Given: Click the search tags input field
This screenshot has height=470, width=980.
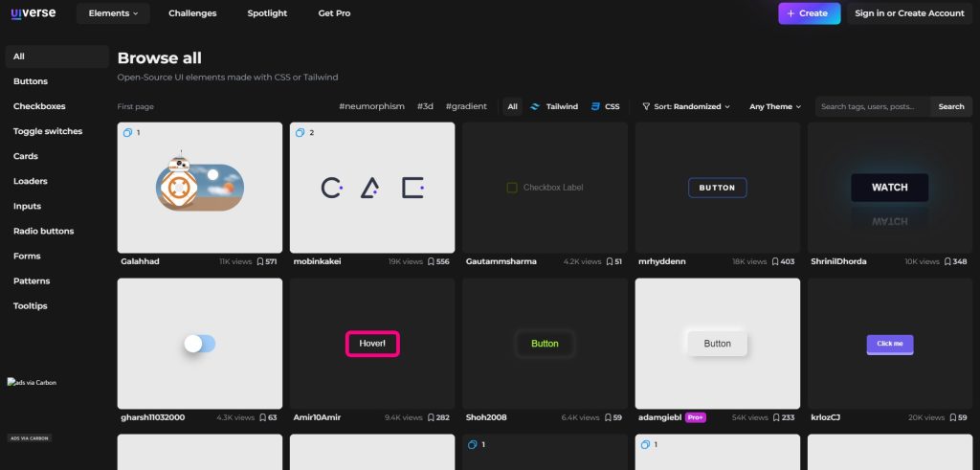Looking at the screenshot, I should 873,107.
